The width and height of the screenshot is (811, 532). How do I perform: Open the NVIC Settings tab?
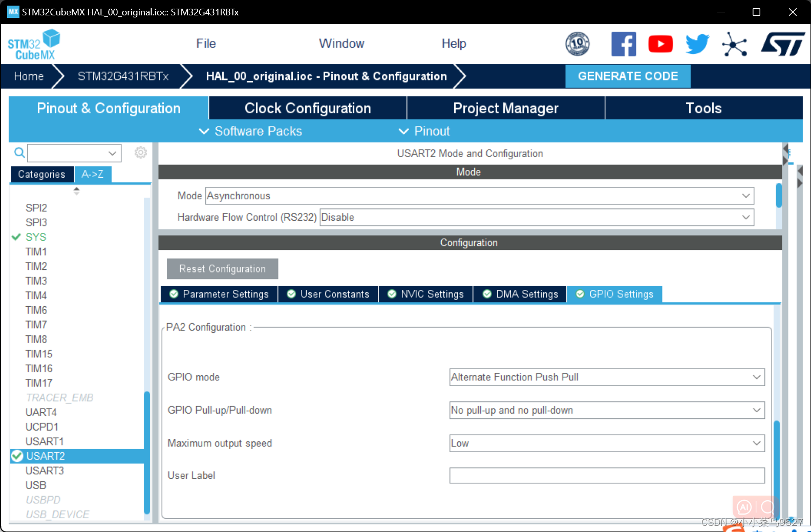[x=425, y=294]
